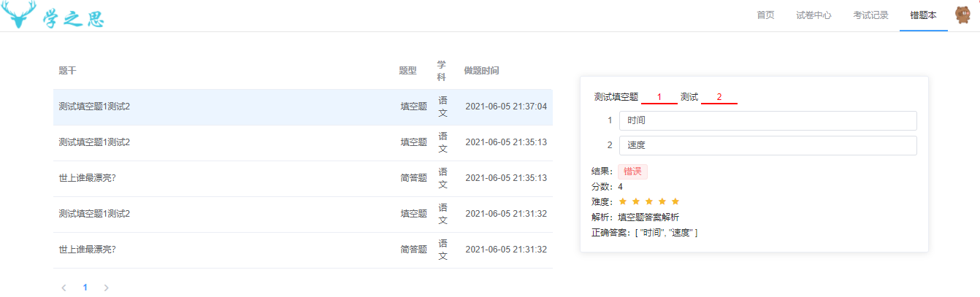980x297 pixels.
Task: Select page number 1 in the pagination
Action: coord(85,288)
